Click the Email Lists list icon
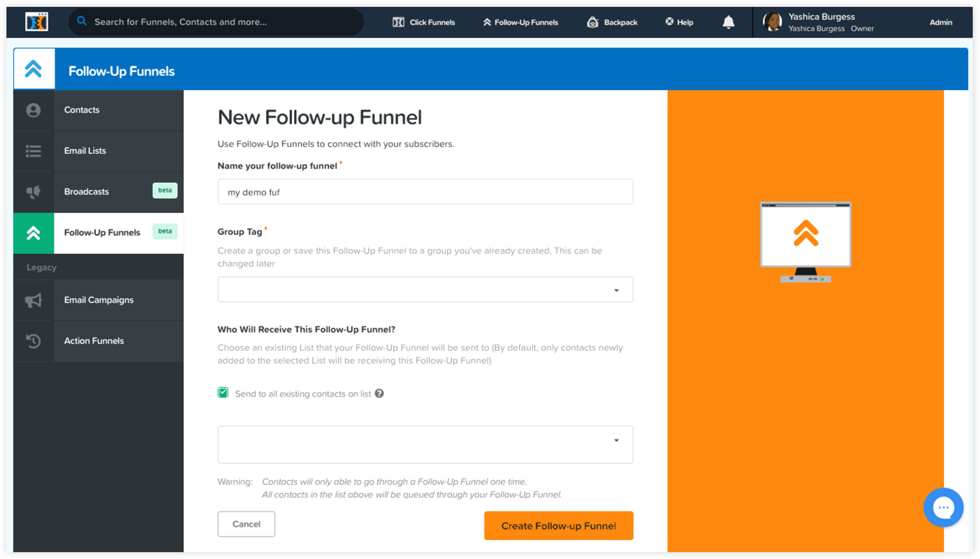 (33, 151)
